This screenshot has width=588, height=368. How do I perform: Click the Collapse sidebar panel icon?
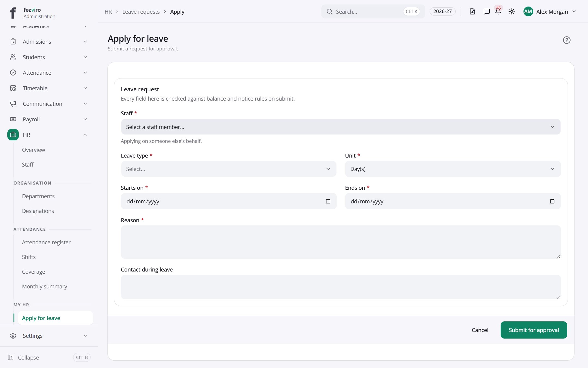coord(11,357)
